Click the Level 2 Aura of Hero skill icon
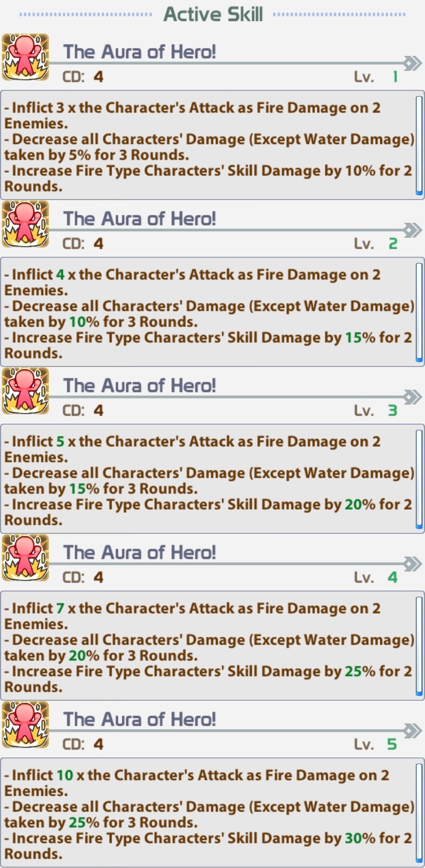The height and width of the screenshot is (868, 425). coord(26,224)
